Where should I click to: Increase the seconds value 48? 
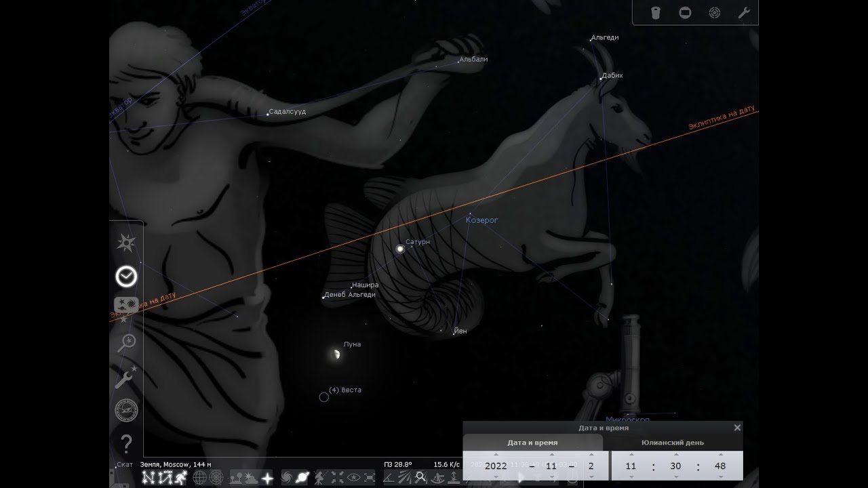coord(721,454)
